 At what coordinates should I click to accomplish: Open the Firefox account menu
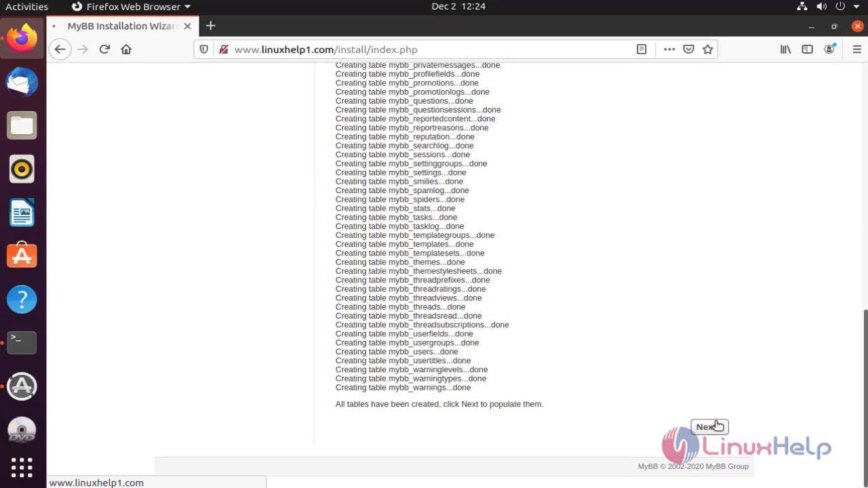[829, 49]
